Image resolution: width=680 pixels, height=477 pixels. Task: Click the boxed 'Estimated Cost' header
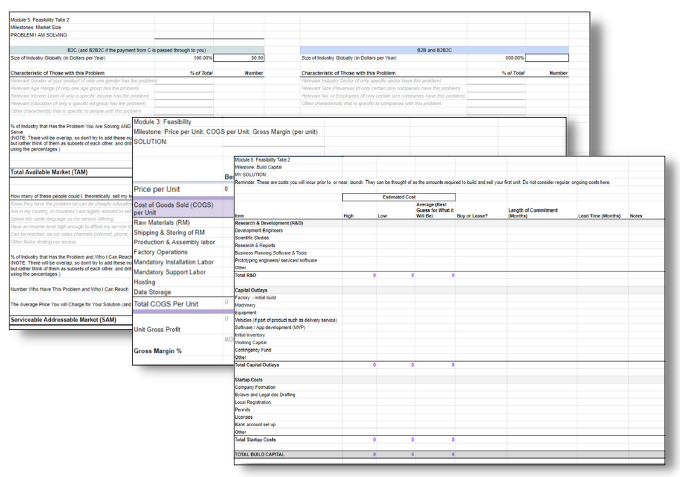click(x=399, y=197)
